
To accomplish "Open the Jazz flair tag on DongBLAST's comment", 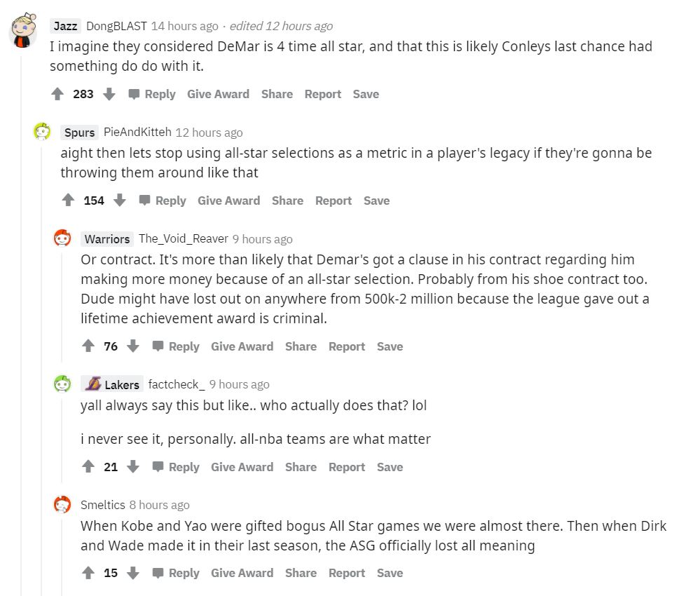I will [x=65, y=26].
